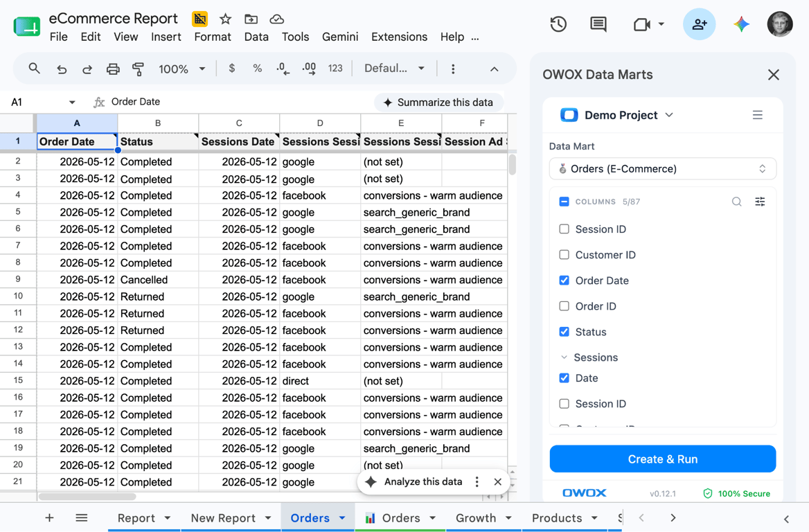The height and width of the screenshot is (532, 809).
Task: Search columns in OWOX panel
Action: point(736,202)
